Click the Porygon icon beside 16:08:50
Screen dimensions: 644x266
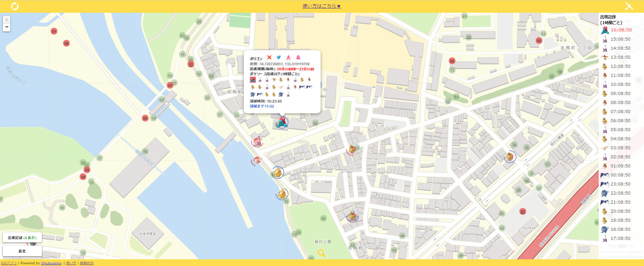pyautogui.click(x=605, y=30)
